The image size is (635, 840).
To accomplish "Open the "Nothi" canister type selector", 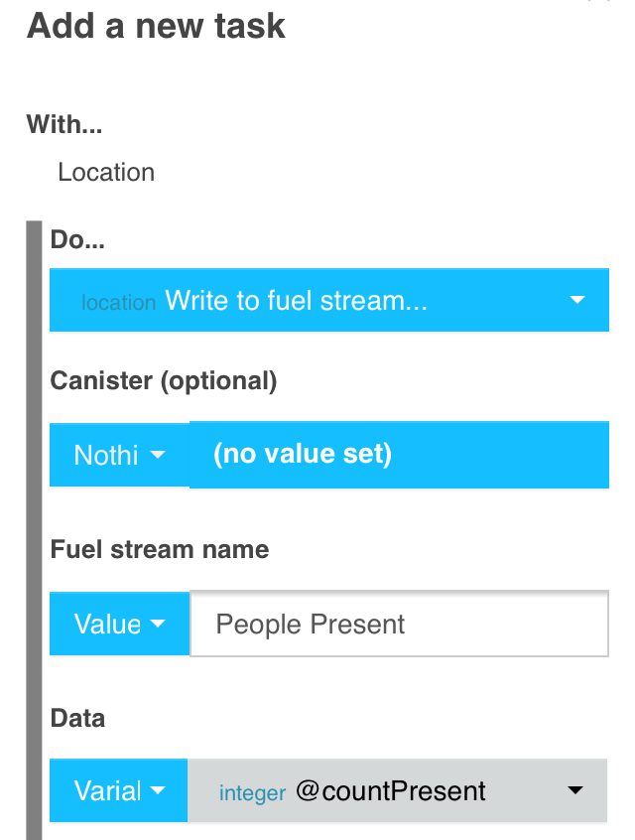I will [x=119, y=455].
